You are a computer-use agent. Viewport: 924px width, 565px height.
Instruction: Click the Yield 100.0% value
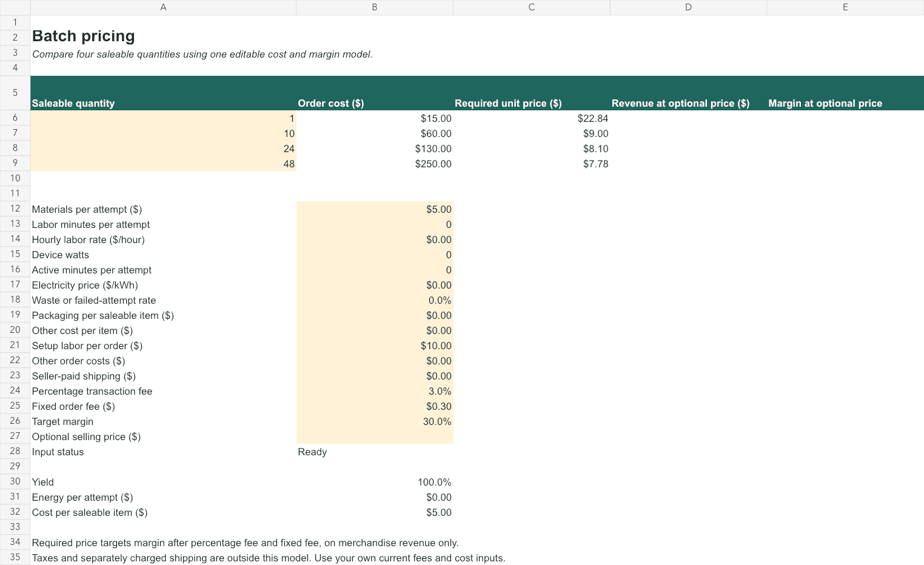point(375,482)
